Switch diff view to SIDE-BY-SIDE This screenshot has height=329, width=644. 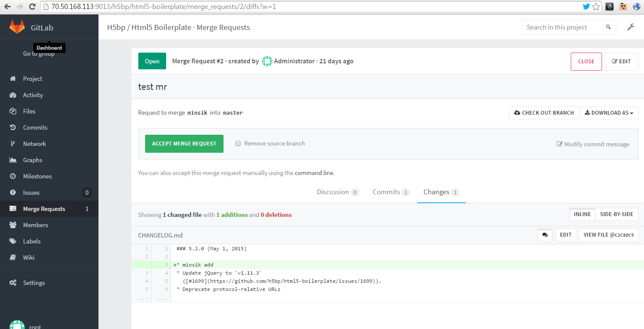coord(617,214)
